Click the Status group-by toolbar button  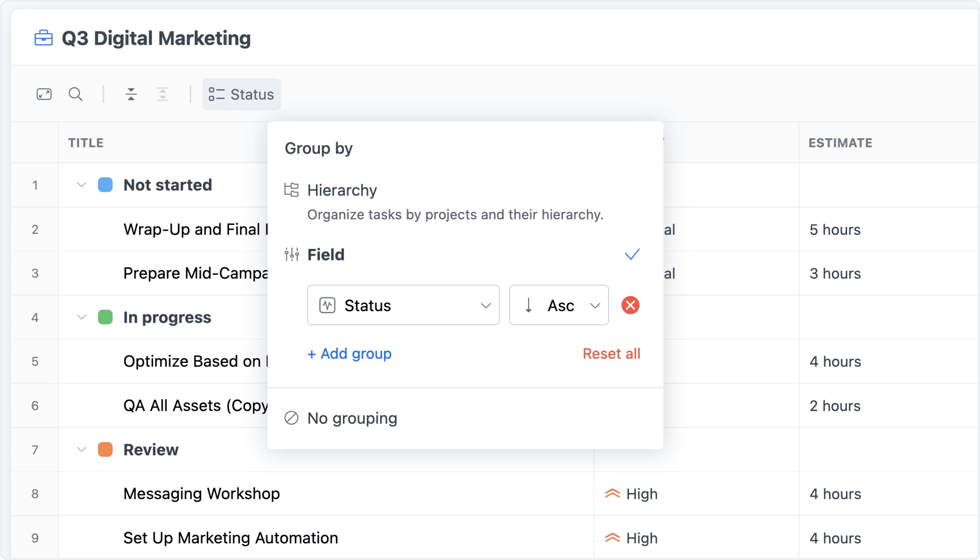(x=241, y=94)
